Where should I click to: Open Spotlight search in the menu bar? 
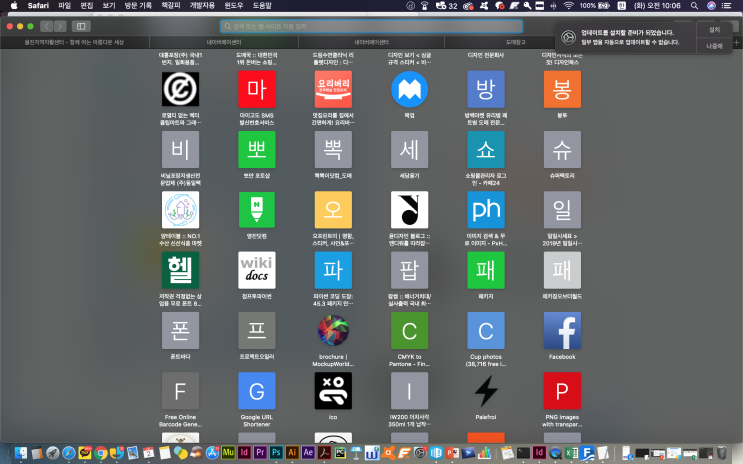click(x=694, y=6)
